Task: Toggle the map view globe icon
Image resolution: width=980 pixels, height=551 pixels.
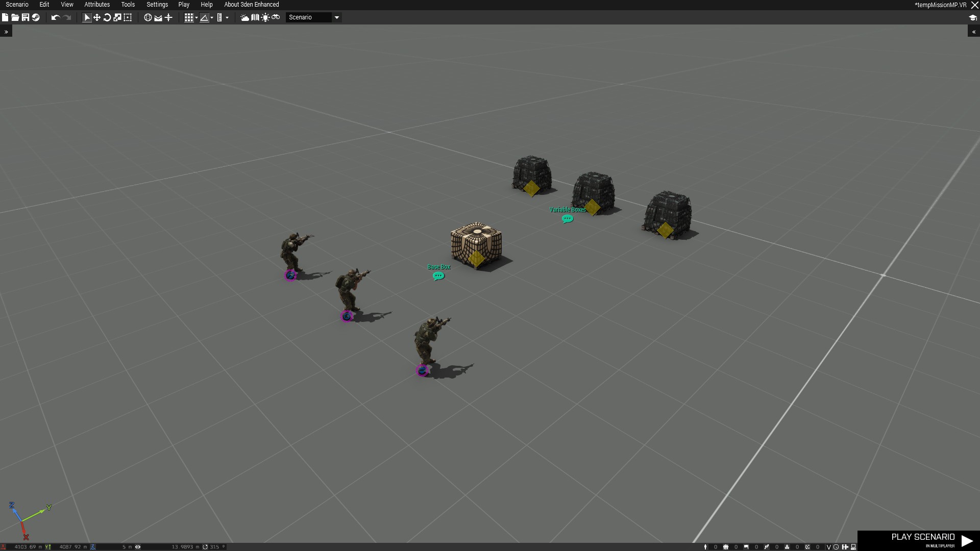Action: 148,17
